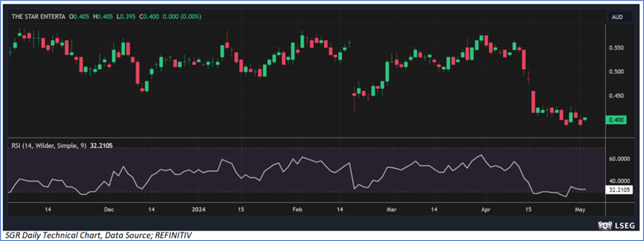Click the Apr date label

[486, 209]
